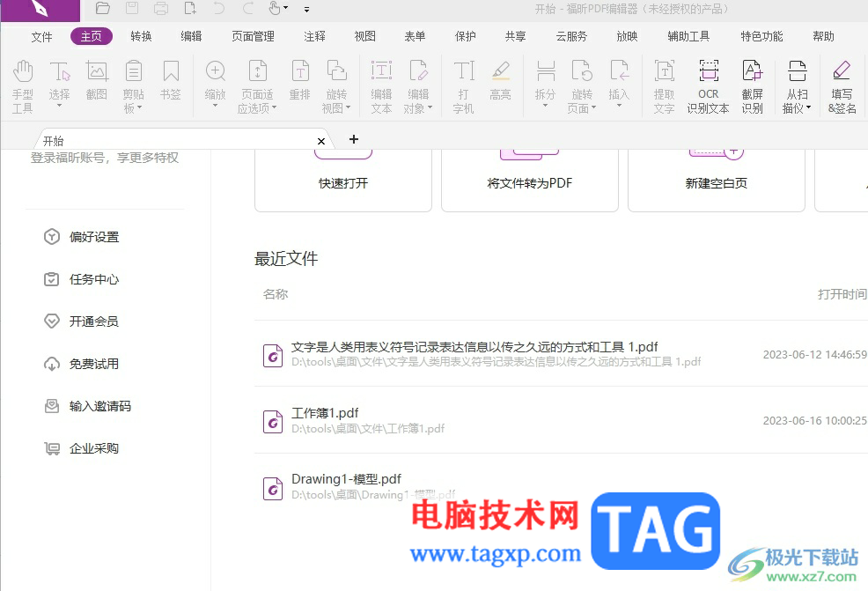This screenshot has height=591, width=868.
Task: Expand the From Scanner (从扫描仪) dropdown arrow
Action: pyautogui.click(x=809, y=108)
